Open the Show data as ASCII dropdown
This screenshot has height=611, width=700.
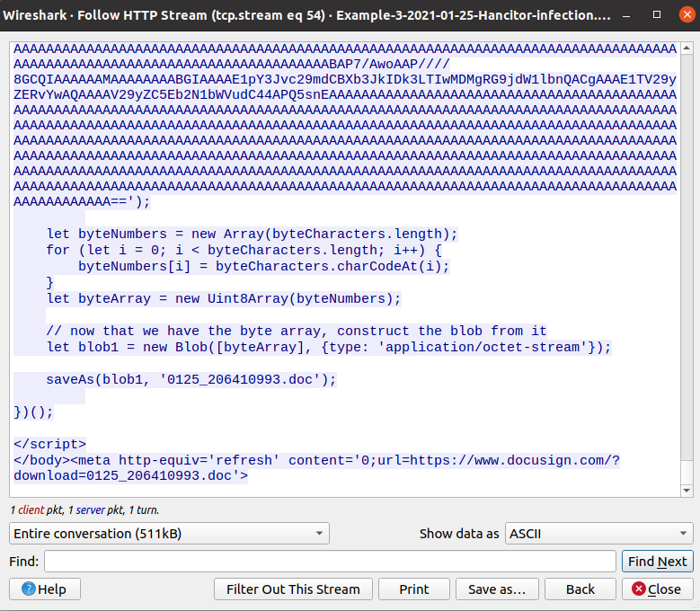tap(598, 534)
